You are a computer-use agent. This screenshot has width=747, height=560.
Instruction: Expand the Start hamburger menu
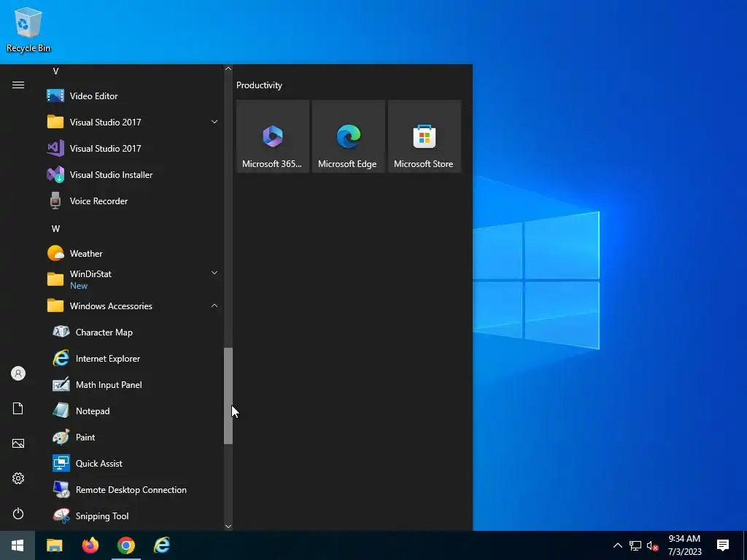click(18, 85)
